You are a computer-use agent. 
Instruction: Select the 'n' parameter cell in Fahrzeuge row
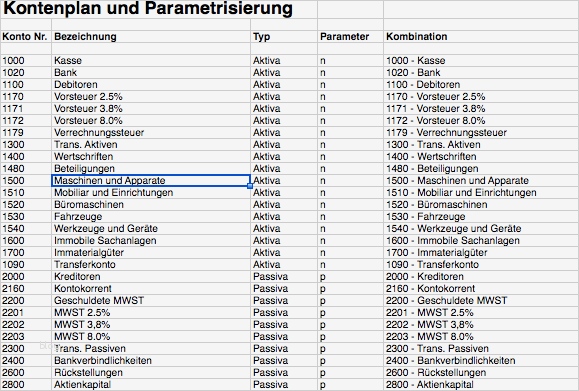click(x=350, y=216)
